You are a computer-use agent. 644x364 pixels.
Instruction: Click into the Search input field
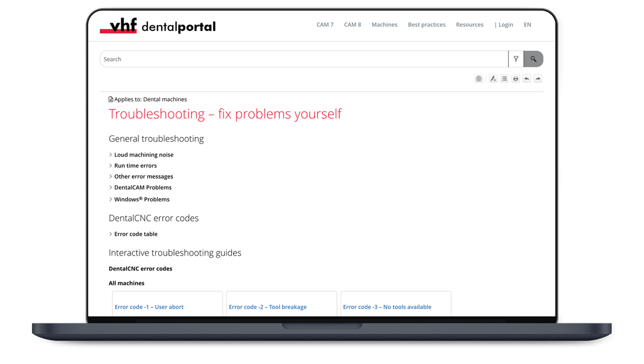tap(303, 59)
